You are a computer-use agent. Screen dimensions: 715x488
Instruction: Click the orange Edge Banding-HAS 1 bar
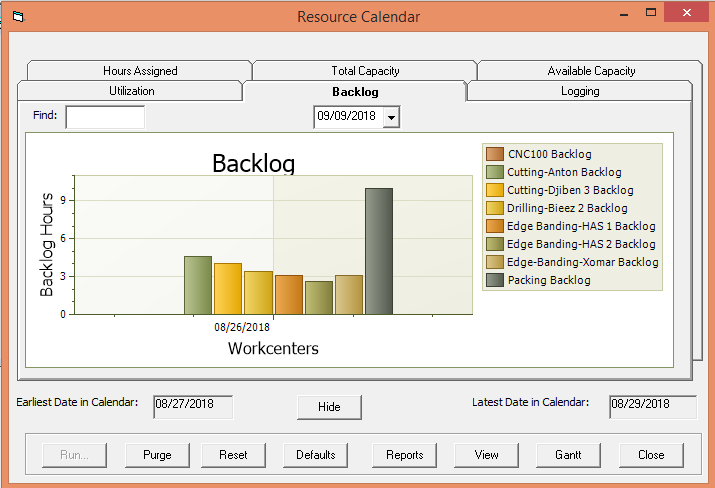289,295
